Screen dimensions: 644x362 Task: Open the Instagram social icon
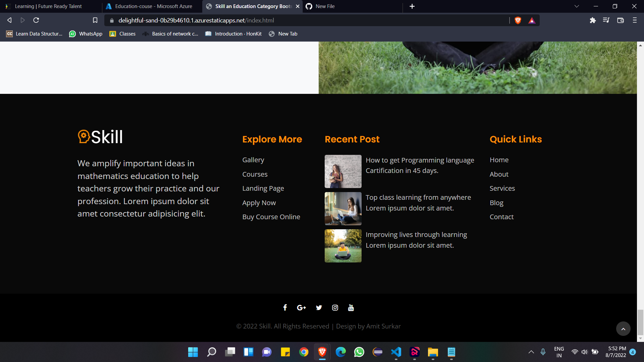click(335, 308)
